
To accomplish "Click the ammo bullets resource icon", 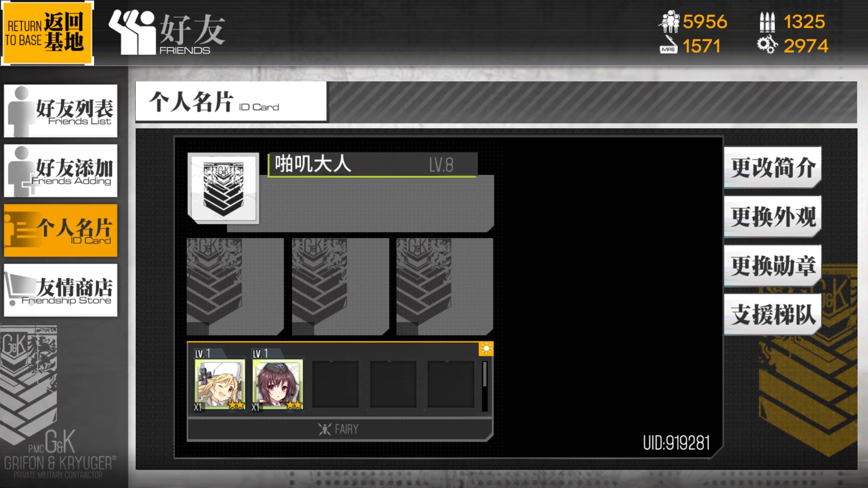I will tap(767, 22).
